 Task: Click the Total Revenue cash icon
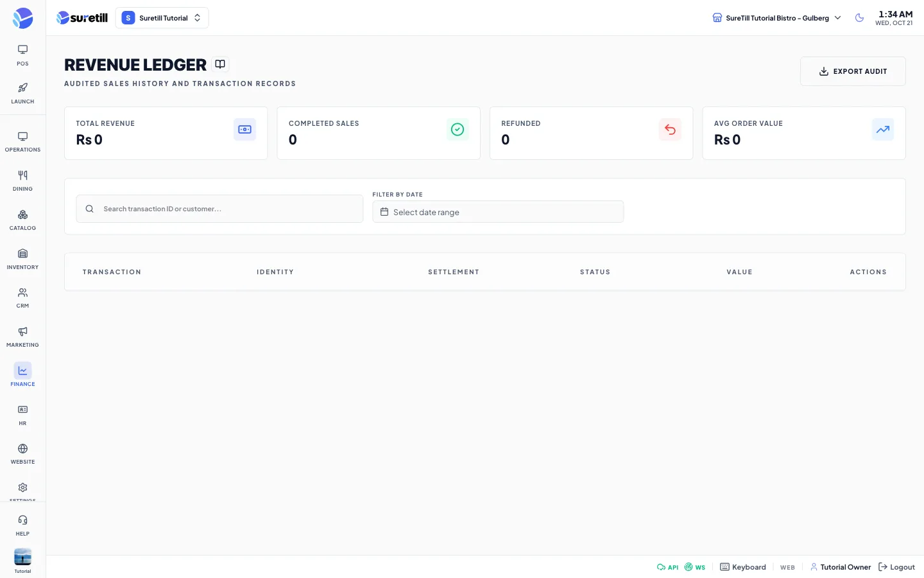click(x=244, y=130)
